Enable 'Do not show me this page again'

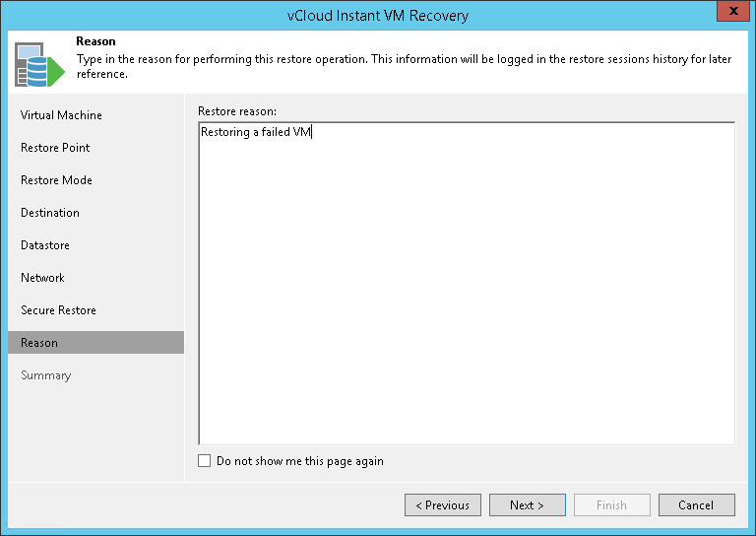click(x=205, y=461)
